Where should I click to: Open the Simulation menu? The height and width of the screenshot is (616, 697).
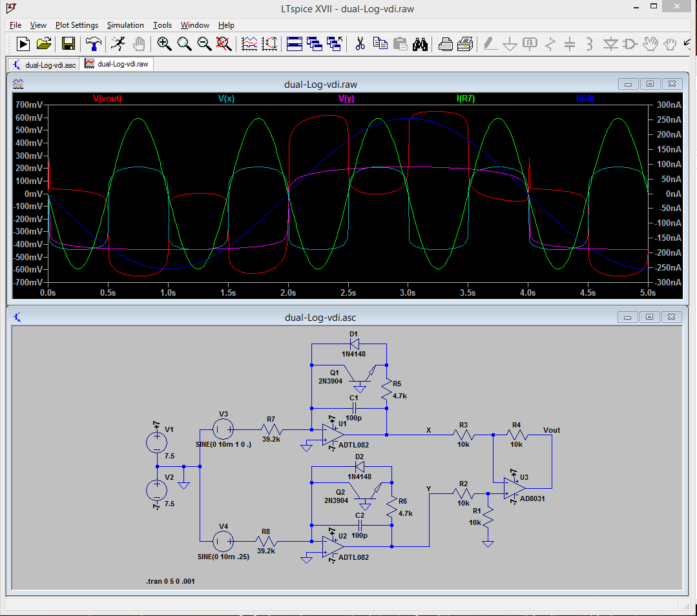125,25
